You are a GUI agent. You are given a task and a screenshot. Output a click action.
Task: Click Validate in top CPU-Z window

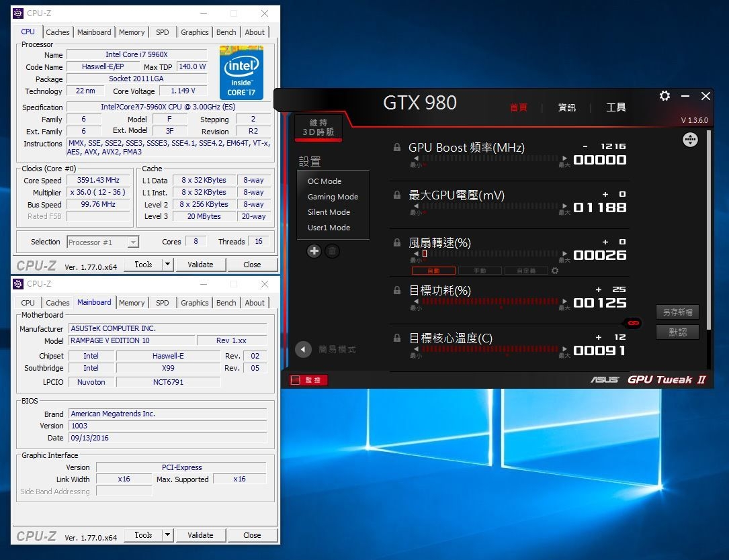click(200, 265)
